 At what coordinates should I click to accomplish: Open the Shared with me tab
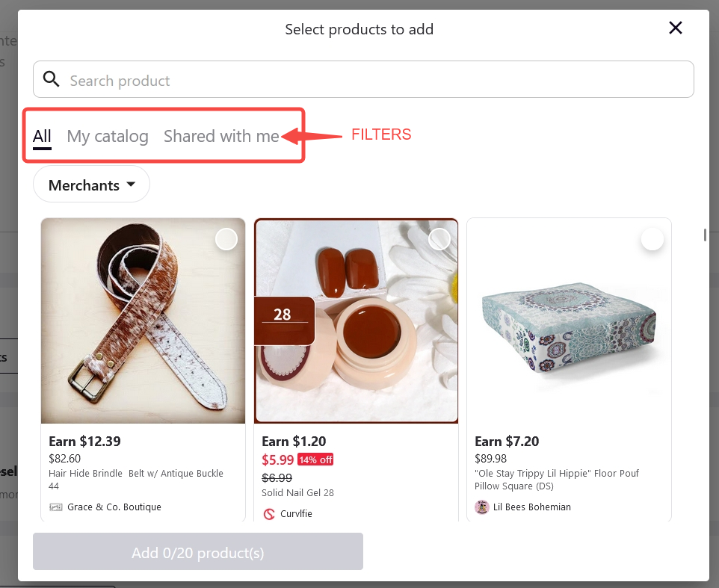point(220,136)
